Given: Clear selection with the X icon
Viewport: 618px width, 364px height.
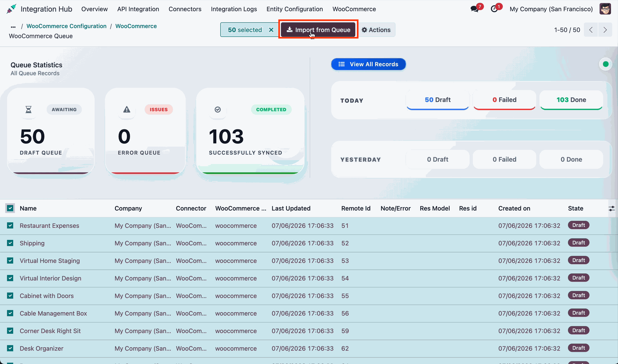Looking at the screenshot, I should 271,30.
